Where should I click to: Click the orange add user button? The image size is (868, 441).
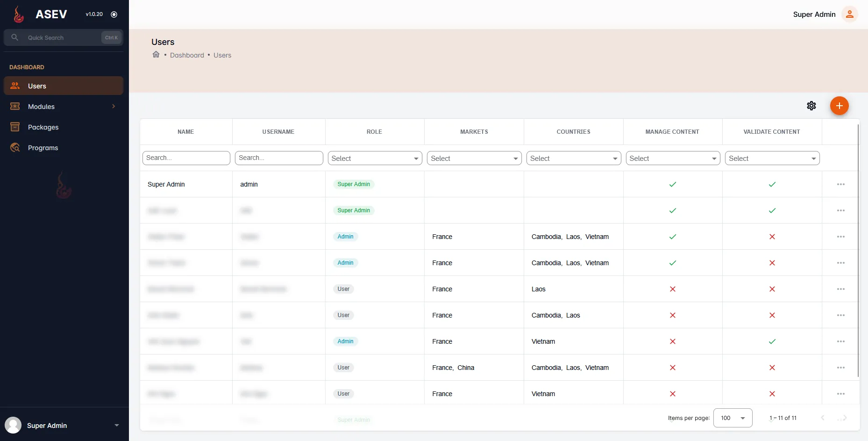point(840,106)
